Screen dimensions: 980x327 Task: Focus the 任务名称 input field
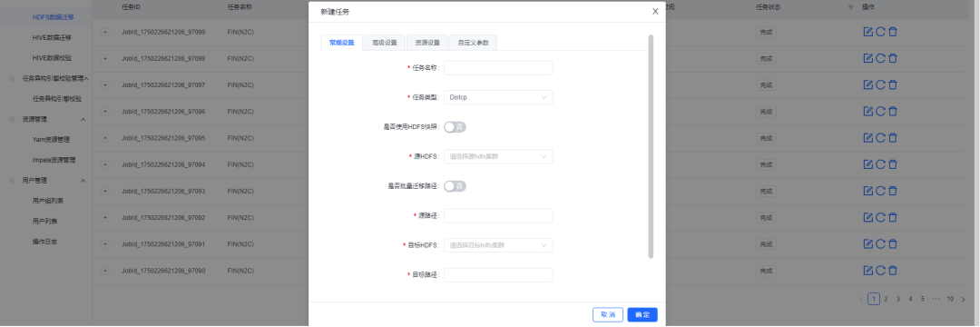pyautogui.click(x=498, y=67)
